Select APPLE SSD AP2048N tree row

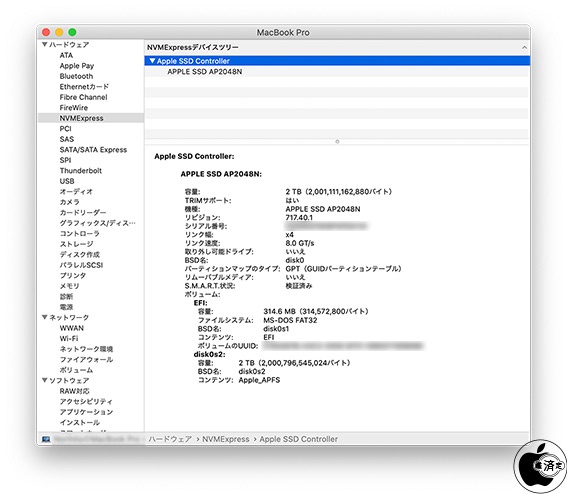[337, 72]
